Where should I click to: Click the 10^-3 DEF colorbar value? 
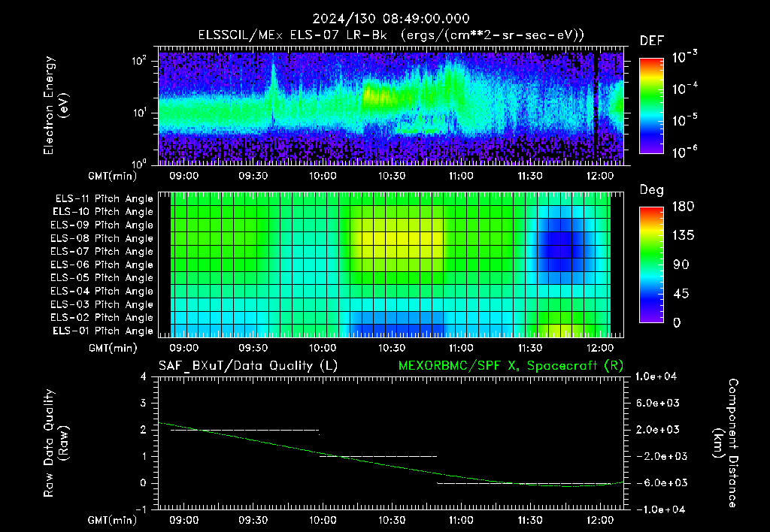pyautogui.click(x=684, y=57)
